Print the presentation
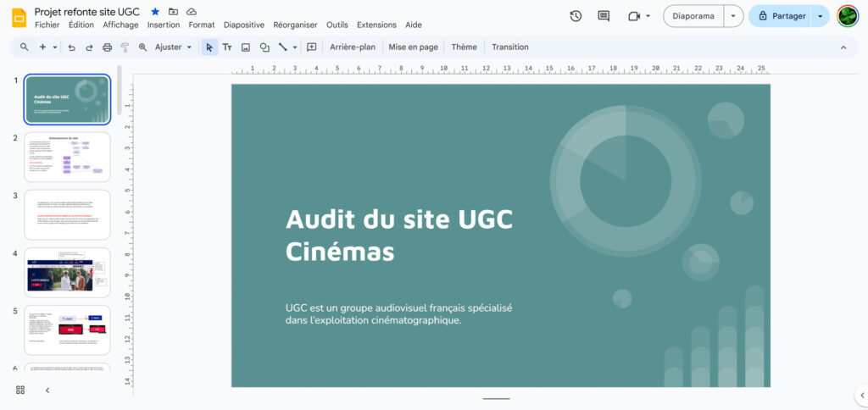Screen dimensions: 868x410 pyautogui.click(x=108, y=47)
